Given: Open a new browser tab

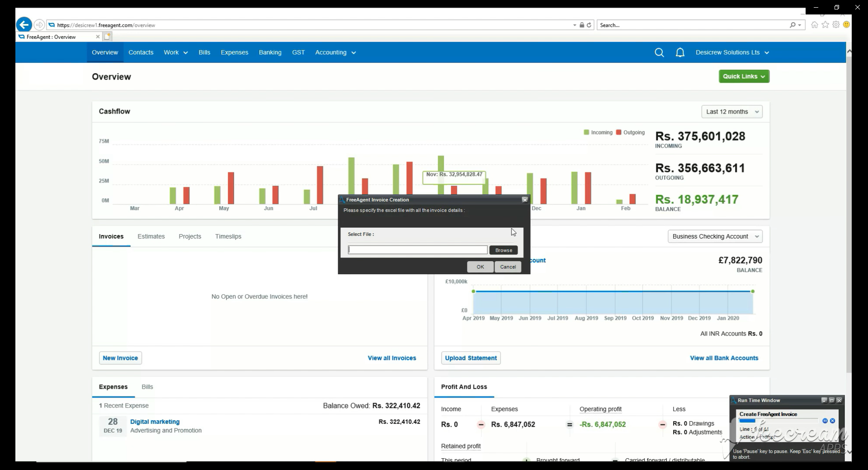Looking at the screenshot, I should click(108, 37).
